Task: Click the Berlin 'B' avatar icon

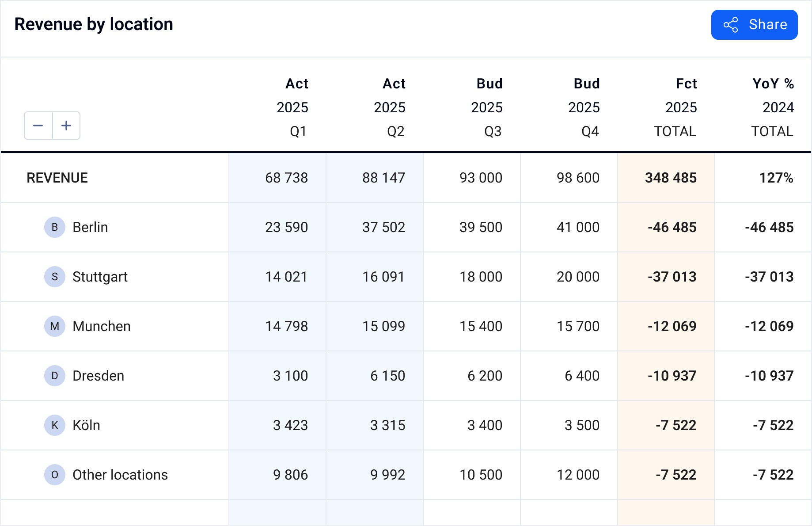Action: tap(55, 227)
